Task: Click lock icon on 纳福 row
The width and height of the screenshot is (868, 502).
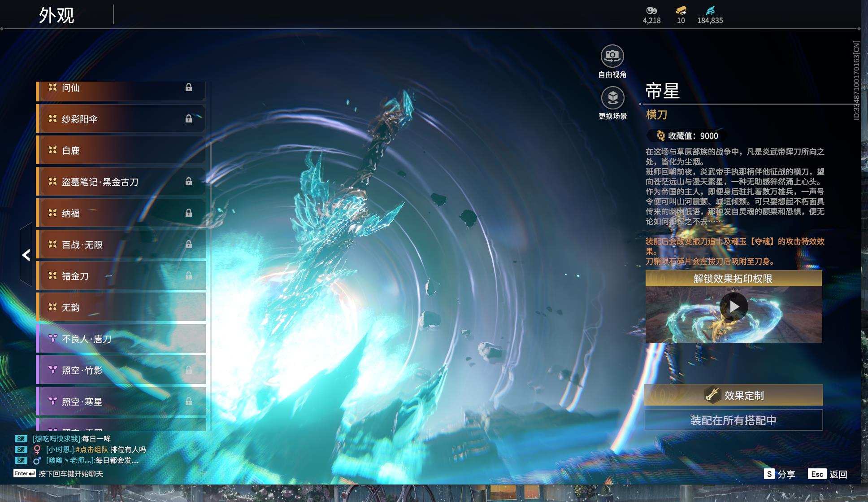Action: (189, 213)
